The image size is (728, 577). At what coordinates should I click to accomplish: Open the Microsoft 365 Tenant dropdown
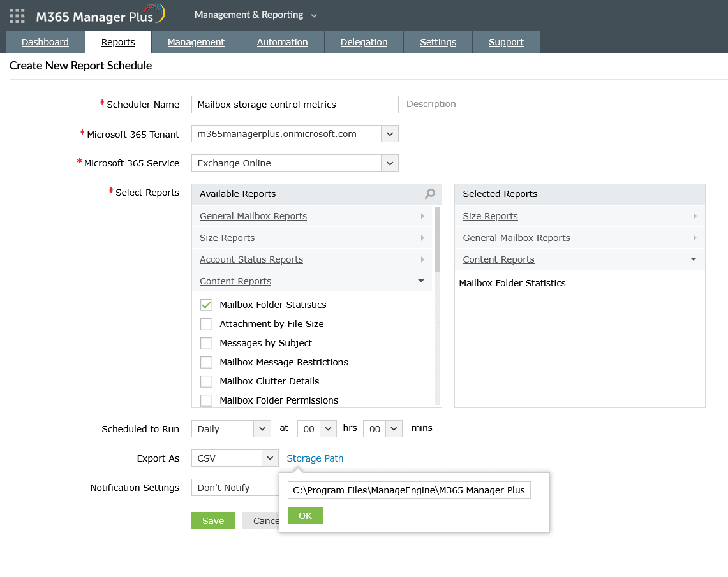click(390, 133)
